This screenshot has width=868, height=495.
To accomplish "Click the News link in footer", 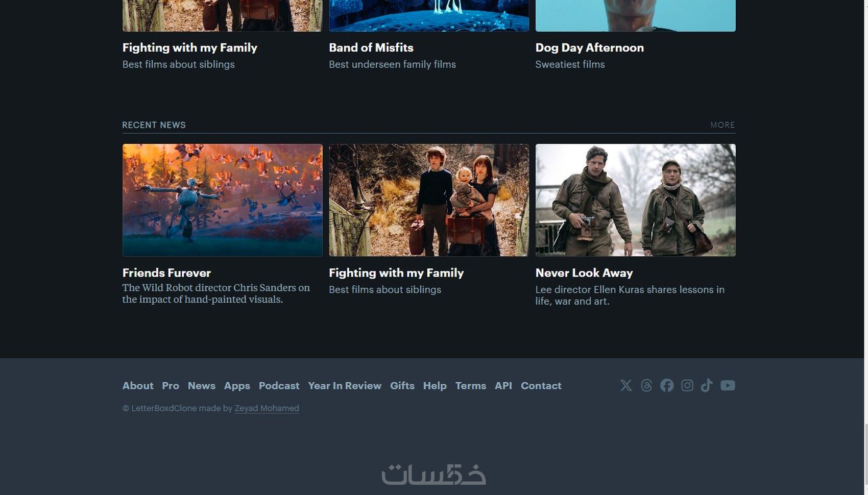I will tap(202, 386).
